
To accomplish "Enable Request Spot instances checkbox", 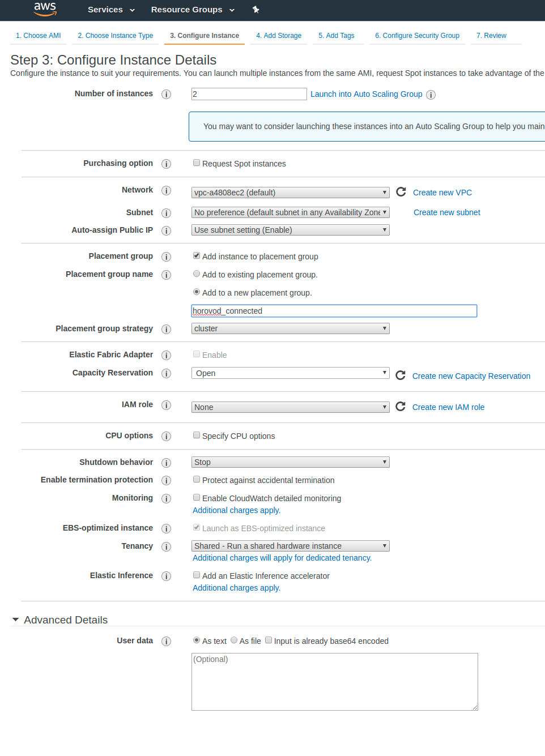I will click(197, 163).
